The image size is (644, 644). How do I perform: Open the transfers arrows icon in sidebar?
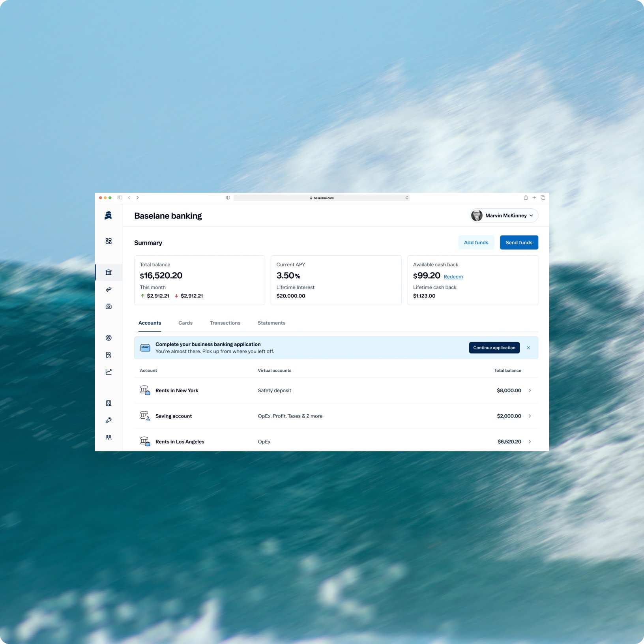[109, 289]
